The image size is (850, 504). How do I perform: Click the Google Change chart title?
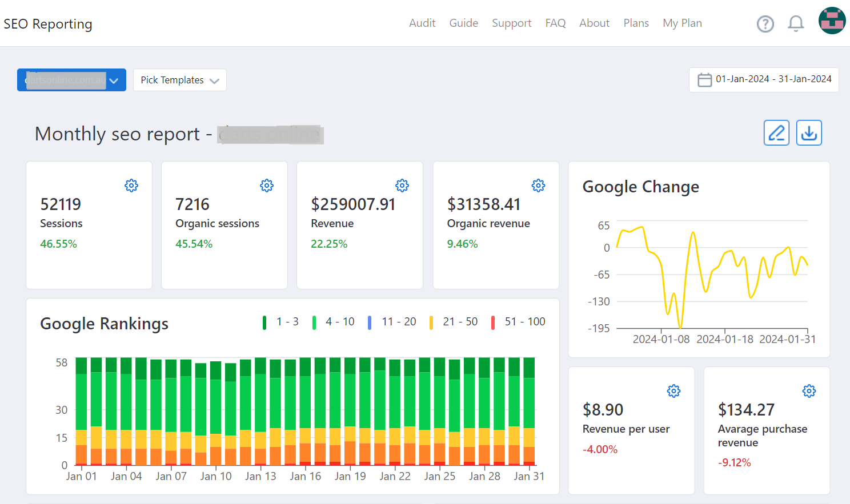tap(640, 187)
